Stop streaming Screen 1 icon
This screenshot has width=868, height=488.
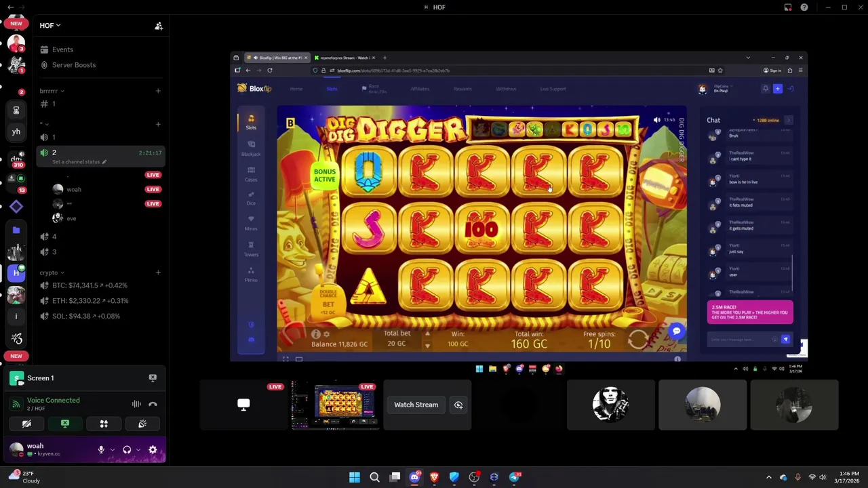pos(153,378)
